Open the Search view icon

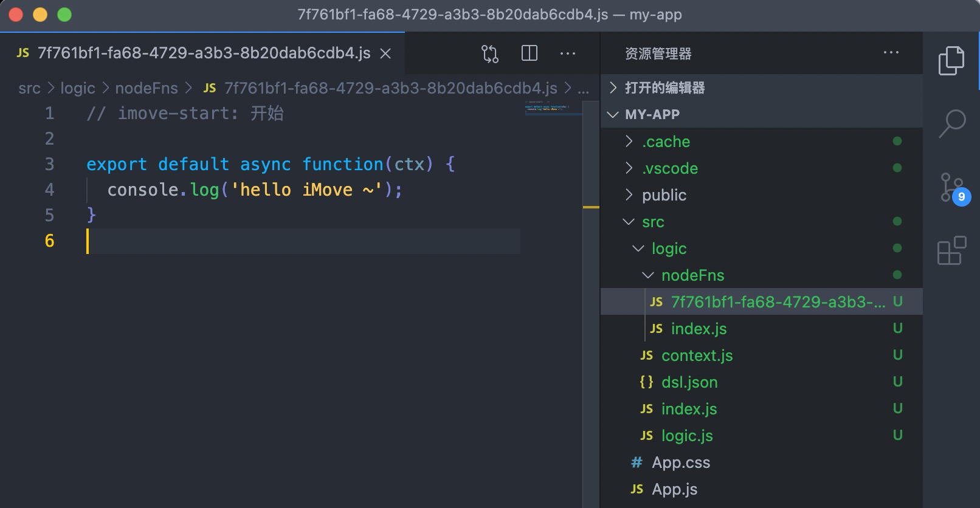pyautogui.click(x=951, y=123)
